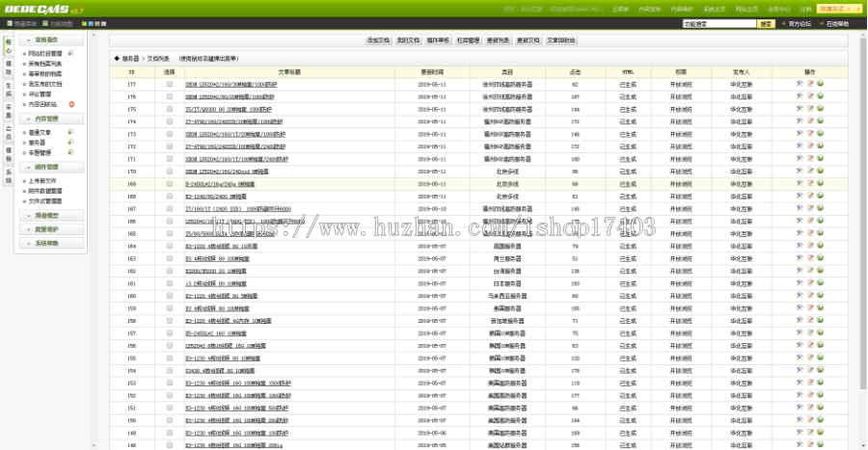
Task: Open the 快捷方式 dropdown in the header
Action: click(838, 8)
